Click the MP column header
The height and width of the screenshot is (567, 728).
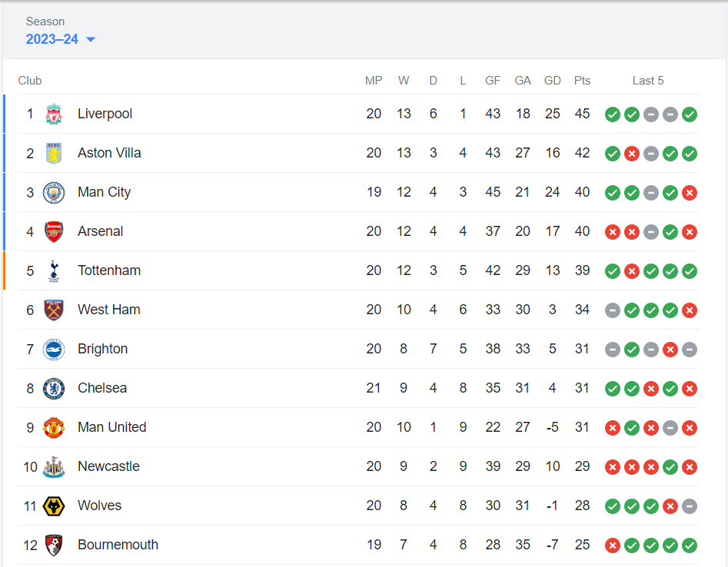tap(374, 81)
